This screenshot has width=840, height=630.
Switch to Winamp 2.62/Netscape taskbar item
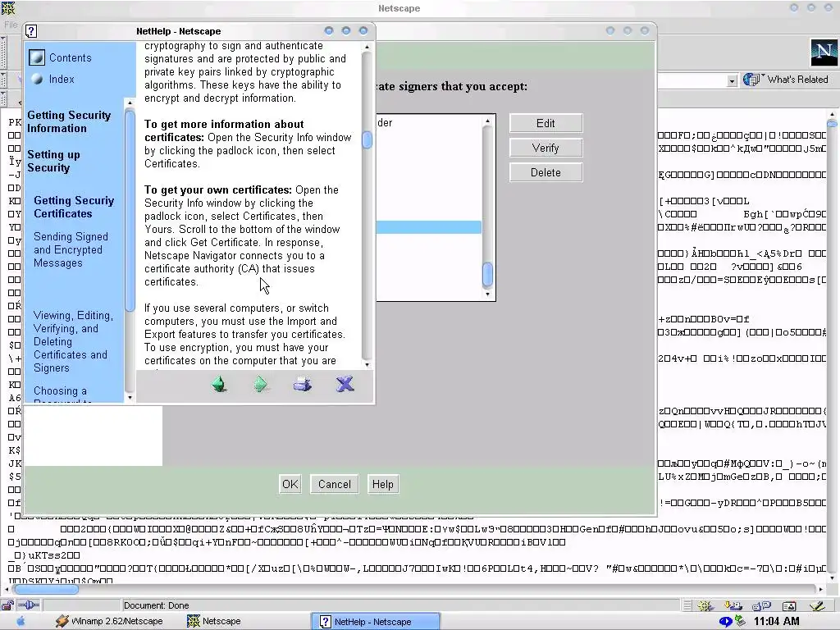109,622
